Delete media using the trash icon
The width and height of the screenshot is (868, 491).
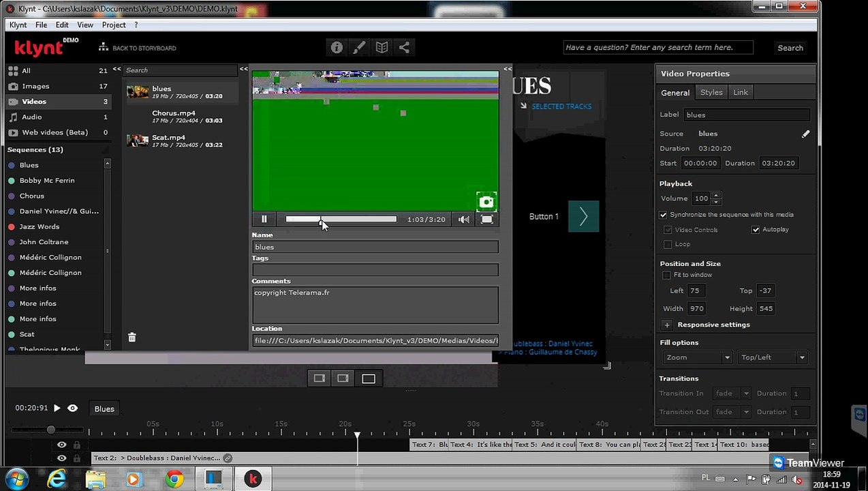coord(132,337)
